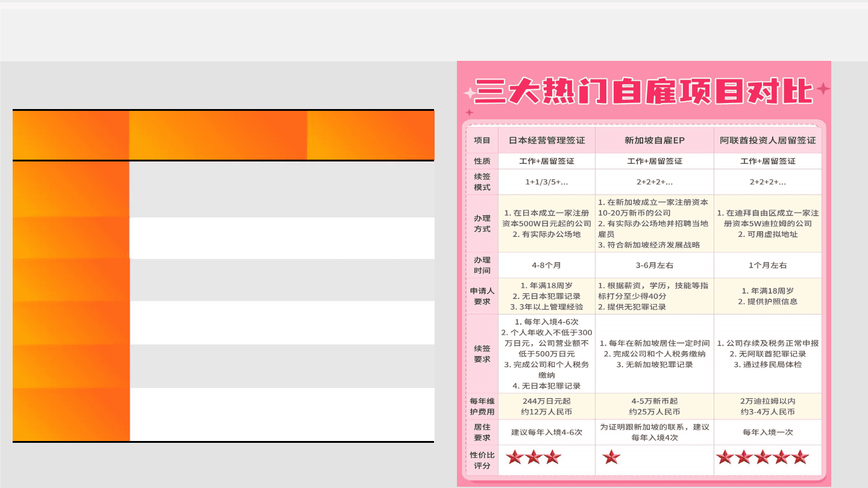Click the 2万迪拉姆以内 cost cell
This screenshot has width=868, height=488.
click(768, 406)
